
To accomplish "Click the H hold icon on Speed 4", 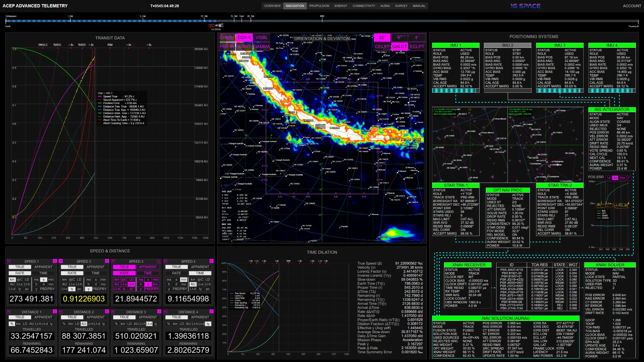I will point(165,261).
